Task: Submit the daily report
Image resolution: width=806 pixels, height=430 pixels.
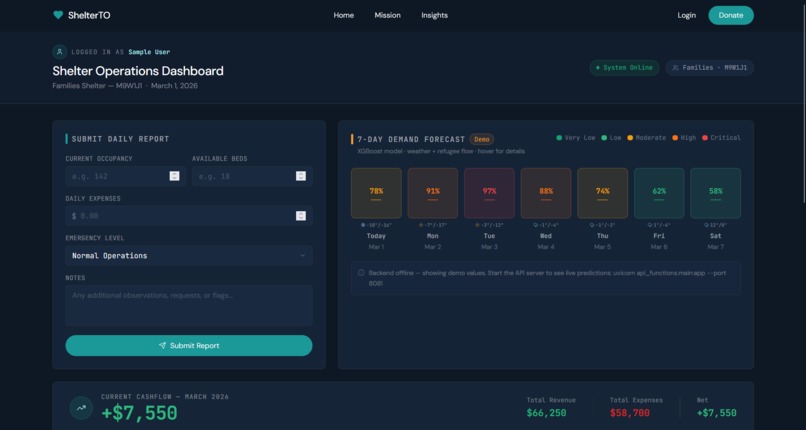Action: click(x=189, y=346)
